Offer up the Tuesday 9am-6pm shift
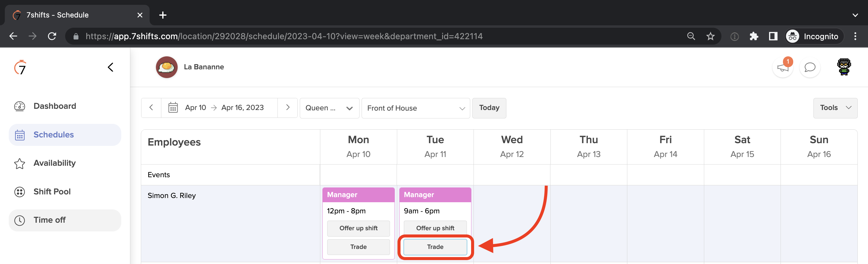This screenshot has width=868, height=264. pyautogui.click(x=435, y=228)
